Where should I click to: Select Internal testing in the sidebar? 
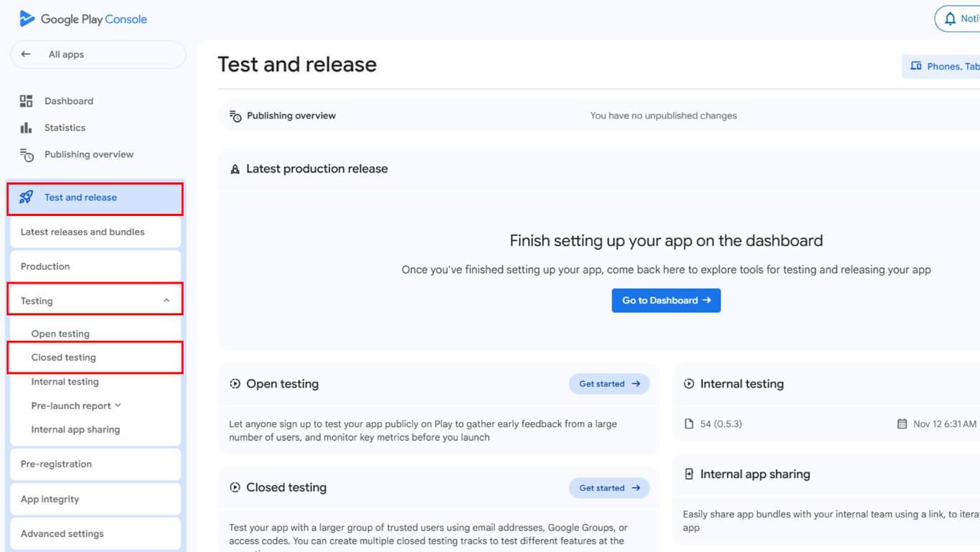pos(65,382)
